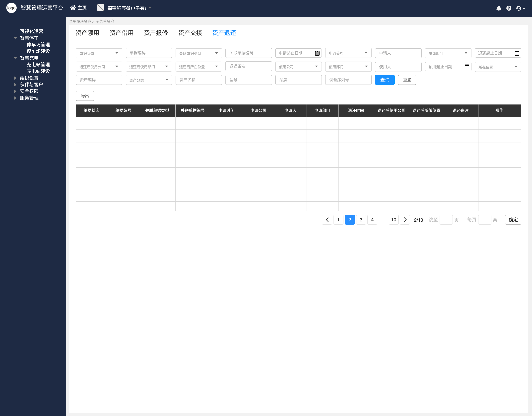The image size is (532, 416).
Task: Focus the 设备序列号 input field
Action: click(348, 80)
